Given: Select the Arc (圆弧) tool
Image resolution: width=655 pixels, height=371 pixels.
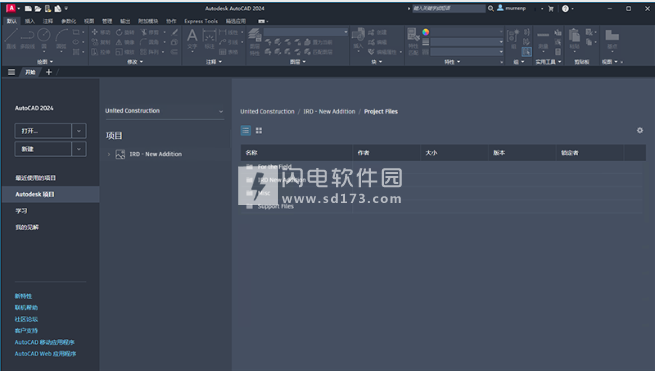Looking at the screenshot, I should [61, 38].
